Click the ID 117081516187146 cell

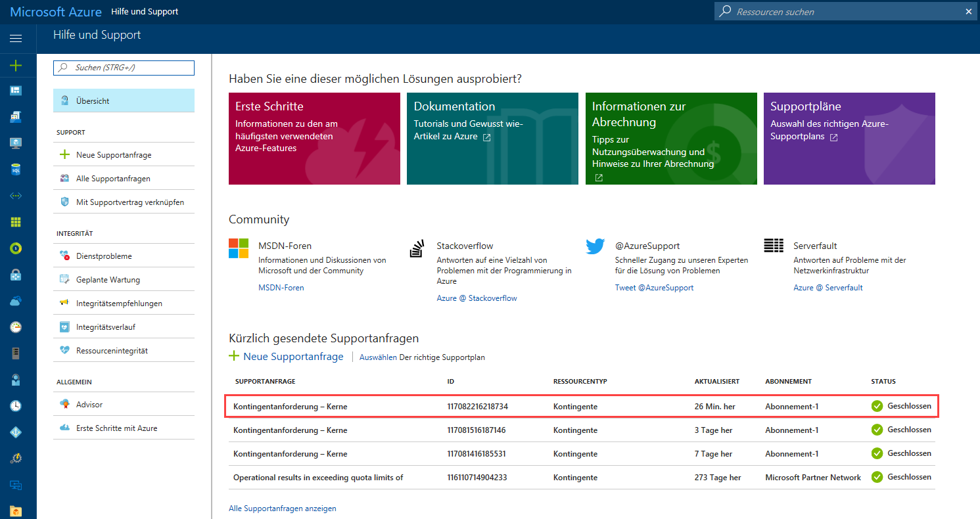point(477,430)
